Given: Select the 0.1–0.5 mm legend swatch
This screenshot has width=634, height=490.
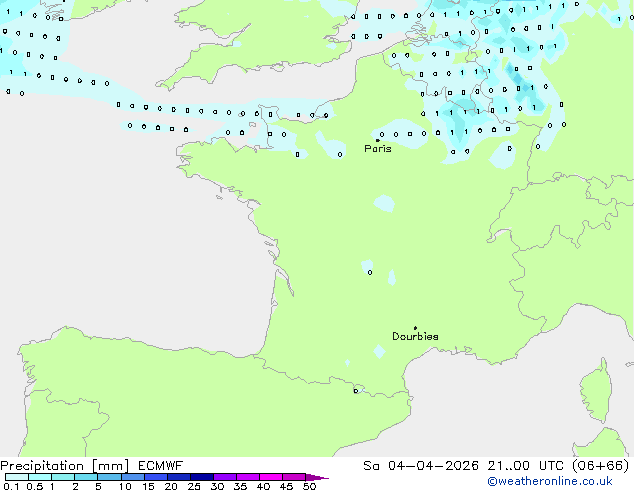Looking at the screenshot, I should (17, 477).
